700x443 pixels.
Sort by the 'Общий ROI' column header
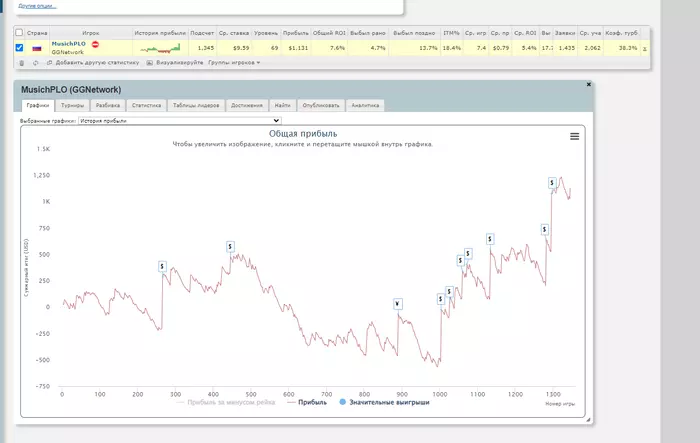(329, 33)
